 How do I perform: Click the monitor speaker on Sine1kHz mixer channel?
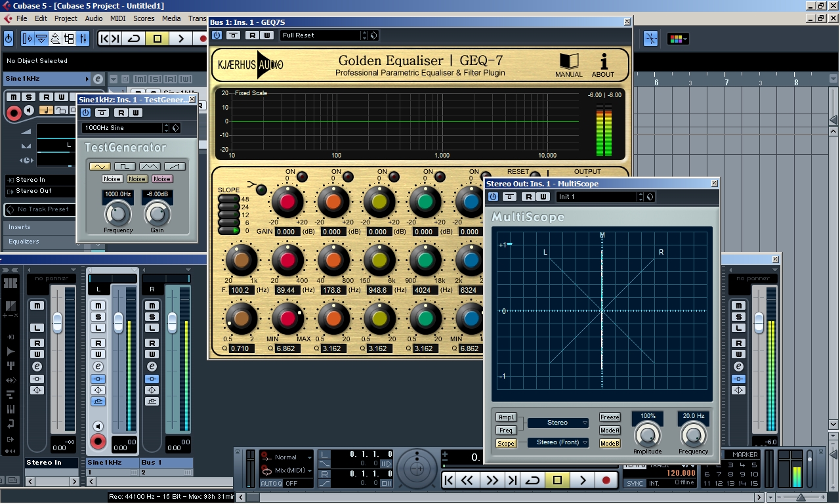(98, 426)
